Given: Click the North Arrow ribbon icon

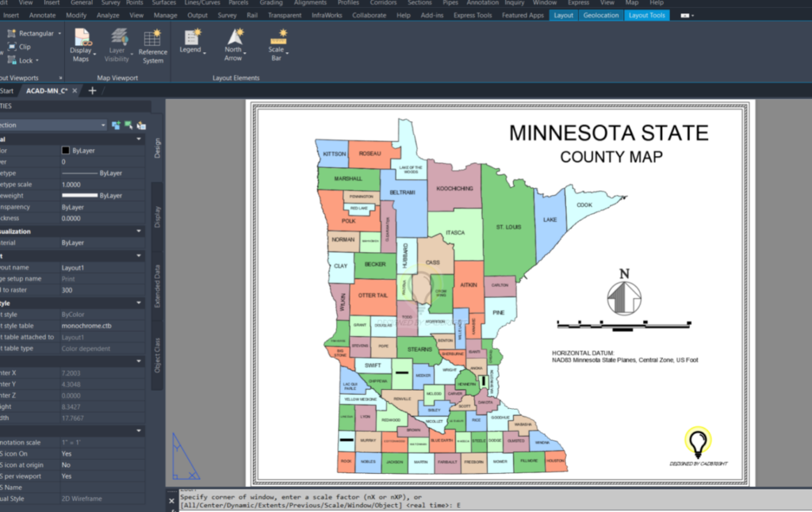Looking at the screenshot, I should tap(234, 36).
